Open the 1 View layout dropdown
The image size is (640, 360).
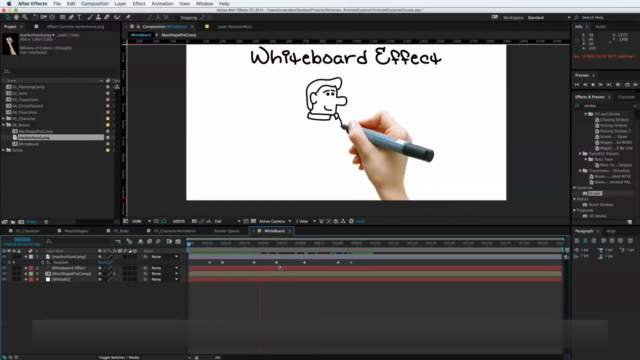coord(306,221)
